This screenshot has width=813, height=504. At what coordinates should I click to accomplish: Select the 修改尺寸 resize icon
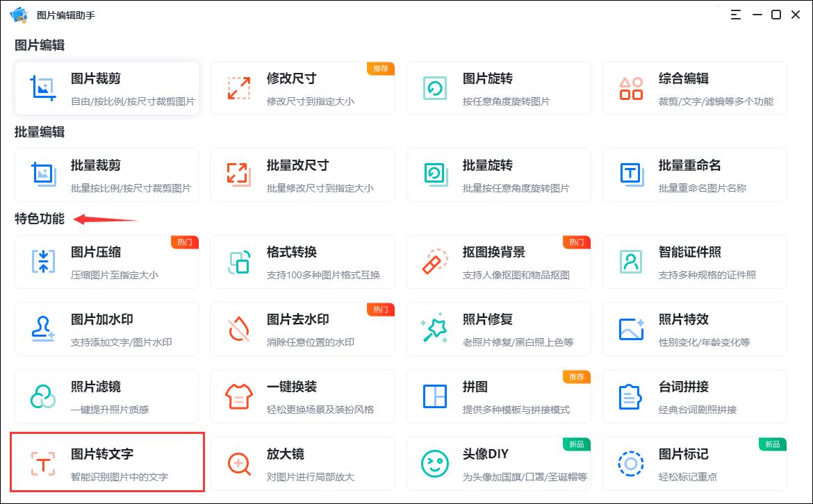tap(239, 88)
